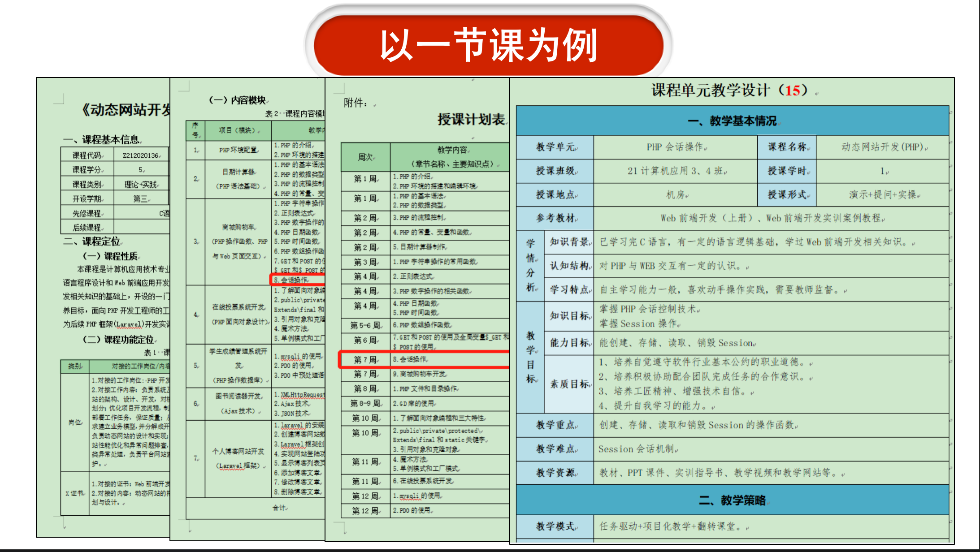
Task: Click the 授课形式 演示+提问+实操 cell
Action: [x=883, y=194]
